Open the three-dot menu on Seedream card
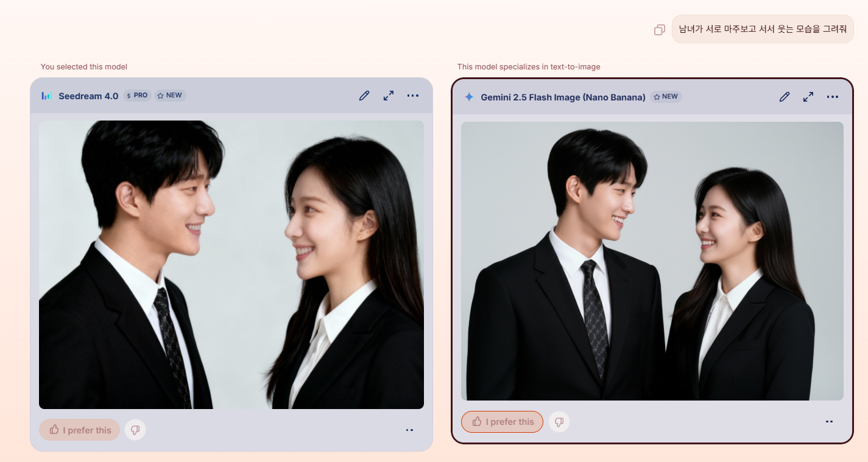868x462 pixels. click(413, 96)
